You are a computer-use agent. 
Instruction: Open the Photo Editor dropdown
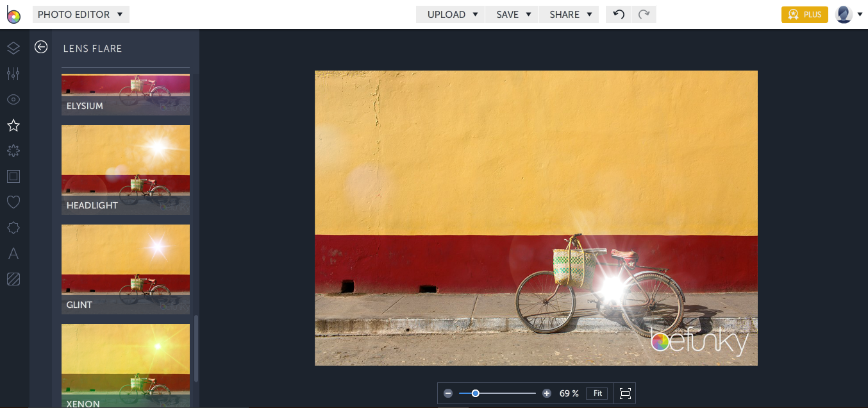point(81,14)
